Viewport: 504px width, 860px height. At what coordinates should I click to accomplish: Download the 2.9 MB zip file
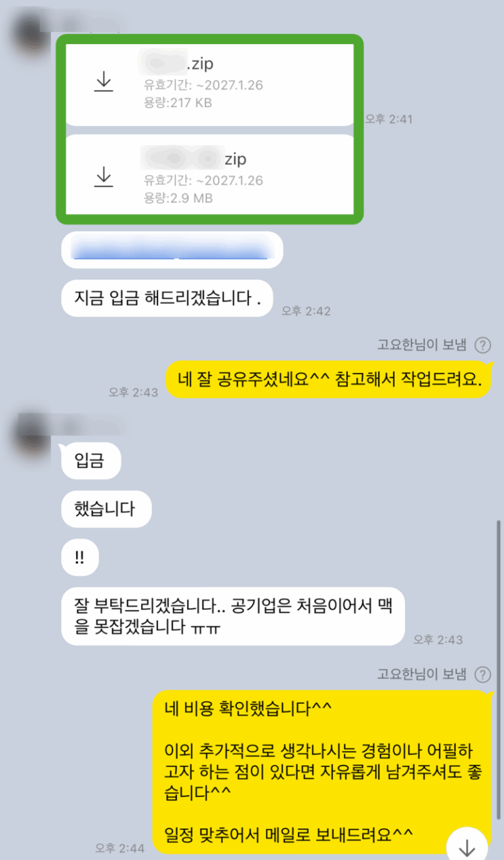[x=104, y=177]
